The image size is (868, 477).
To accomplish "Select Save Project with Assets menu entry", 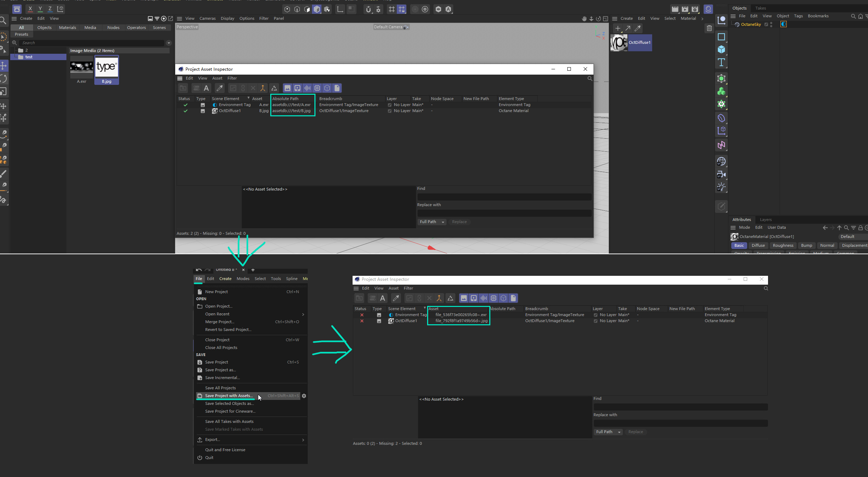I will (x=229, y=396).
